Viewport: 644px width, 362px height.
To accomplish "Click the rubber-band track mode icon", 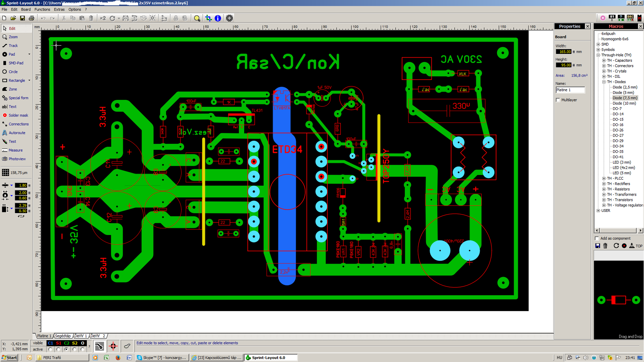I will [99, 346].
